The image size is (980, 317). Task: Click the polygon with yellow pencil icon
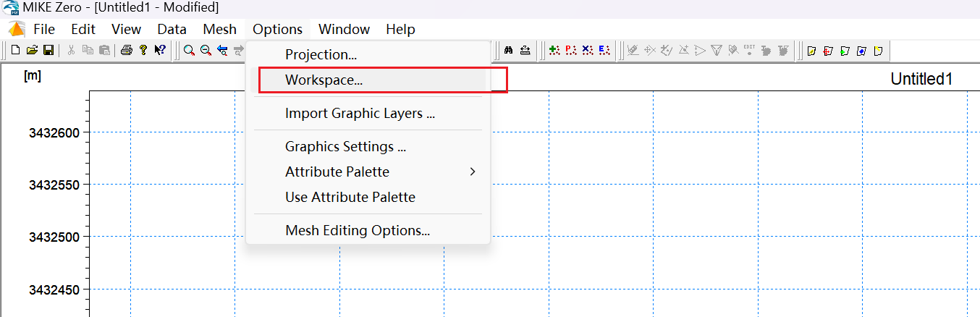(x=812, y=50)
